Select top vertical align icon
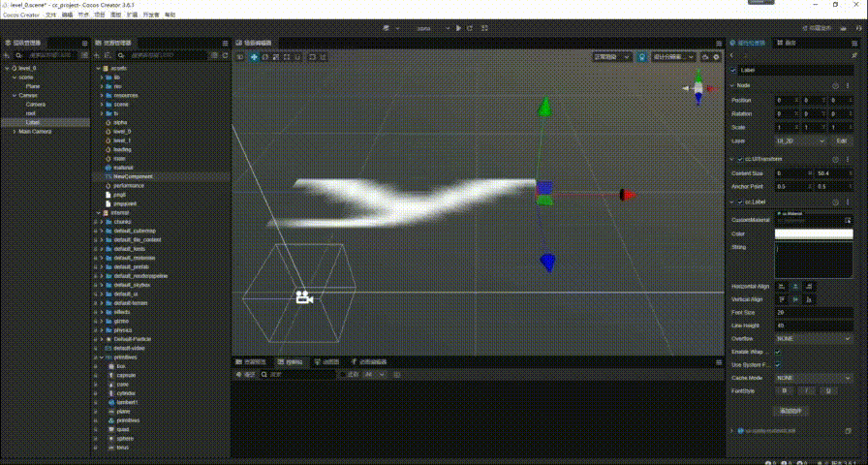Image resolution: width=868 pixels, height=465 pixels. coord(782,299)
